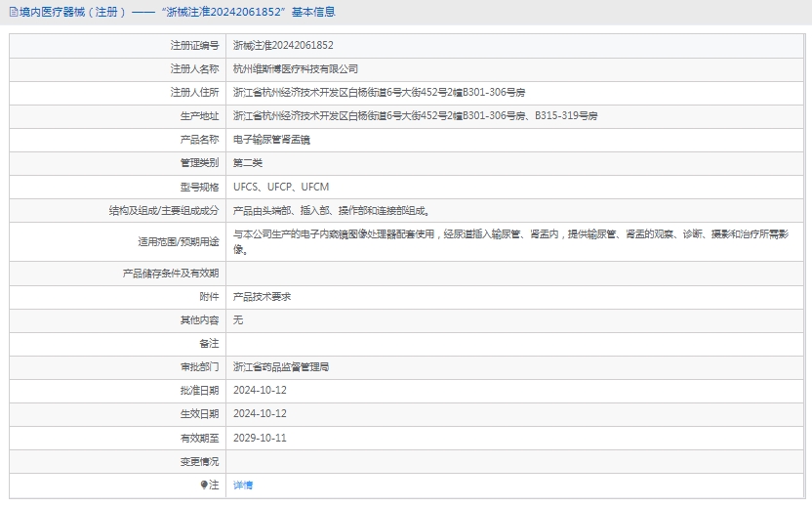This screenshot has width=812, height=507.
Task: Click the structure composition description text
Action: point(332,210)
